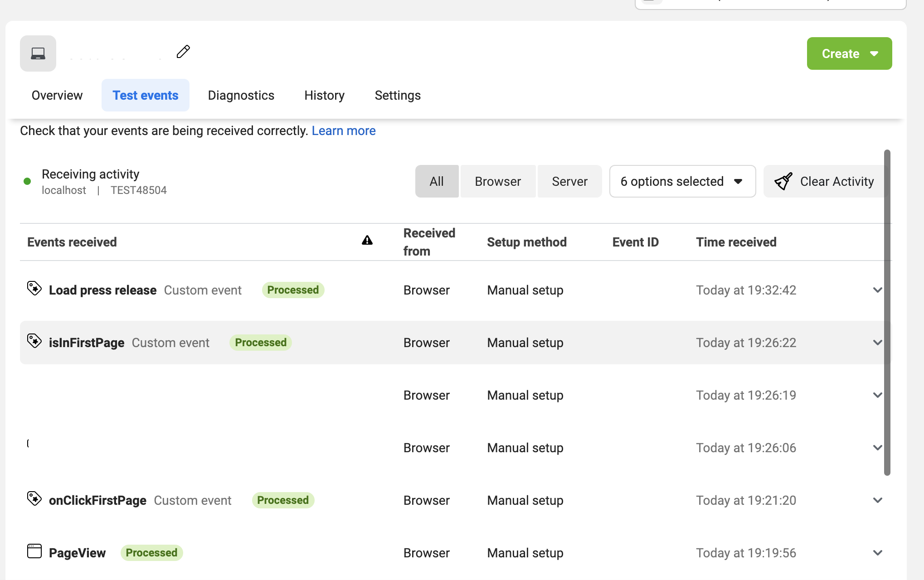Image resolution: width=924 pixels, height=580 pixels.
Task: Click the events table vertical scrollbar
Action: click(x=887, y=313)
